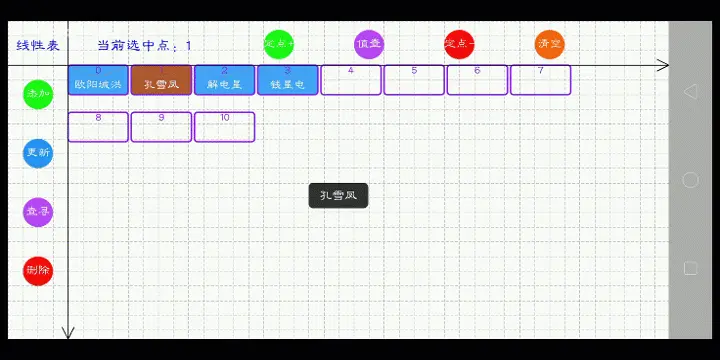Select empty cell numbered 9

pos(161,127)
